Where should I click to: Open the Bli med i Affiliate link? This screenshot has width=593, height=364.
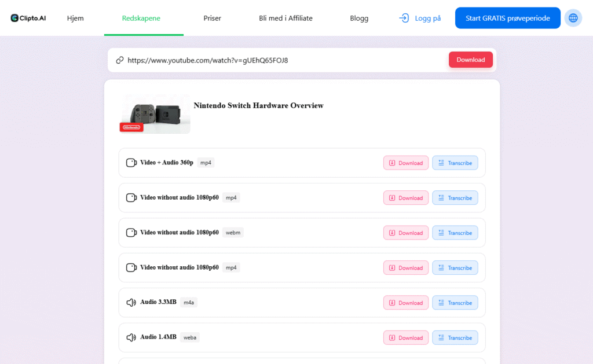click(x=285, y=18)
